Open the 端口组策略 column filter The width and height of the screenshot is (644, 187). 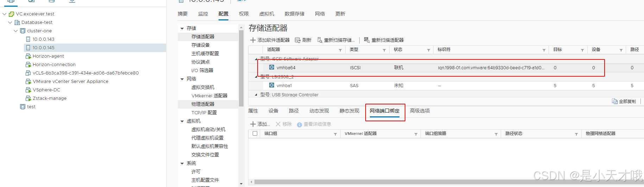click(x=496, y=134)
